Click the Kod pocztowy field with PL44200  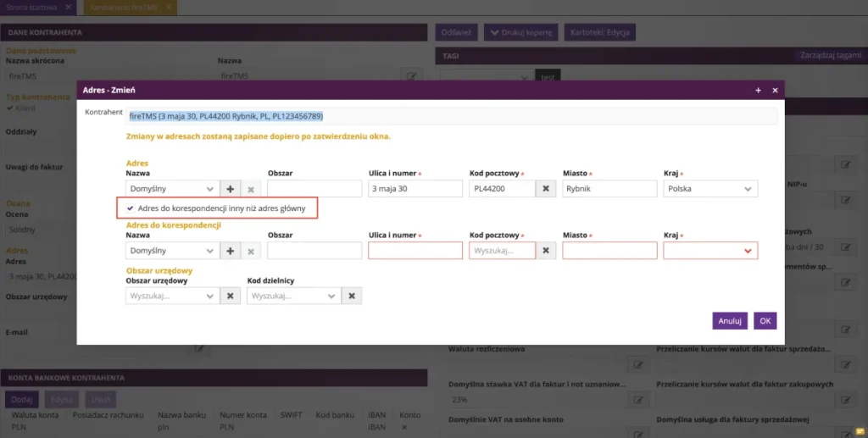tap(502, 189)
